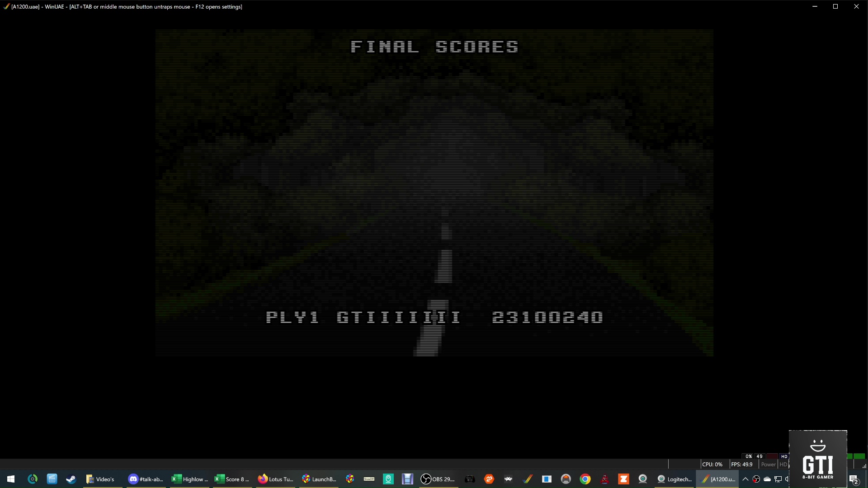The image size is (868, 488).
Task: Open the Windows notification center
Action: pyautogui.click(x=854, y=479)
